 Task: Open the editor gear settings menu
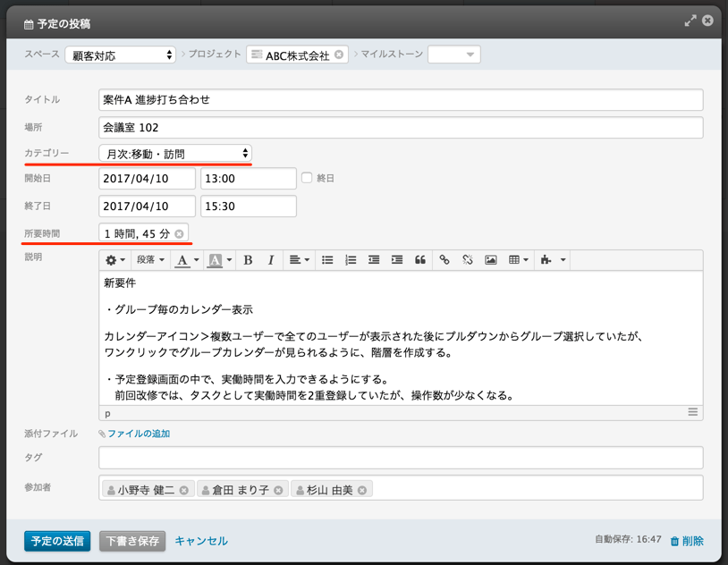(115, 260)
